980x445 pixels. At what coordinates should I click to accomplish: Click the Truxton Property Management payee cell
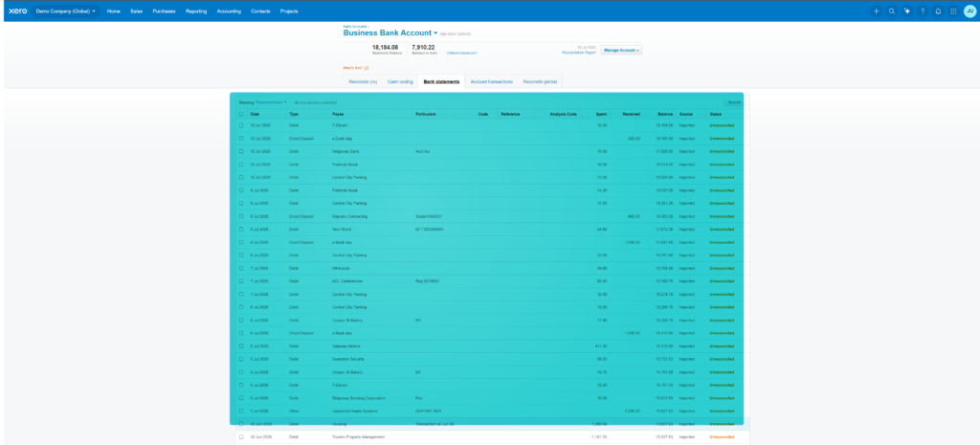358,437
